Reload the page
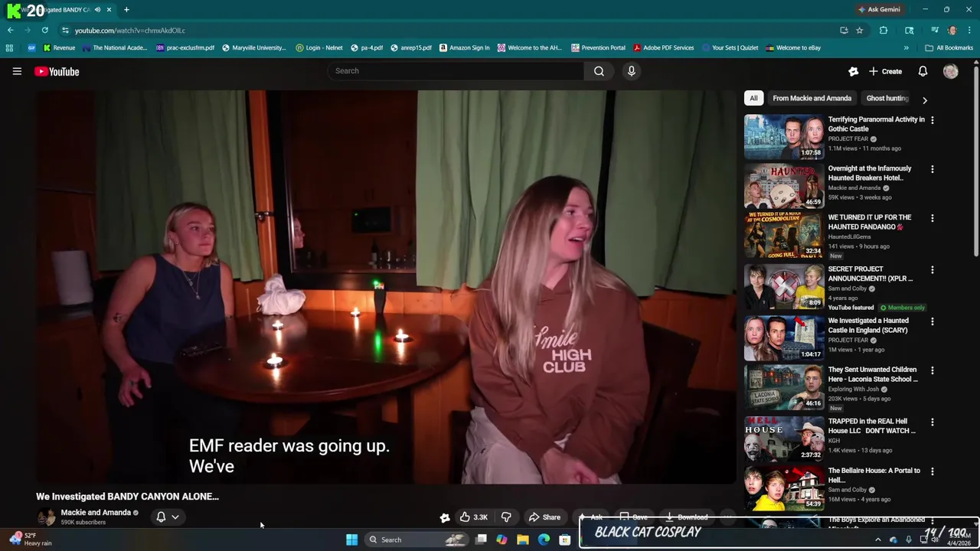This screenshot has height=551, width=980. 45,31
